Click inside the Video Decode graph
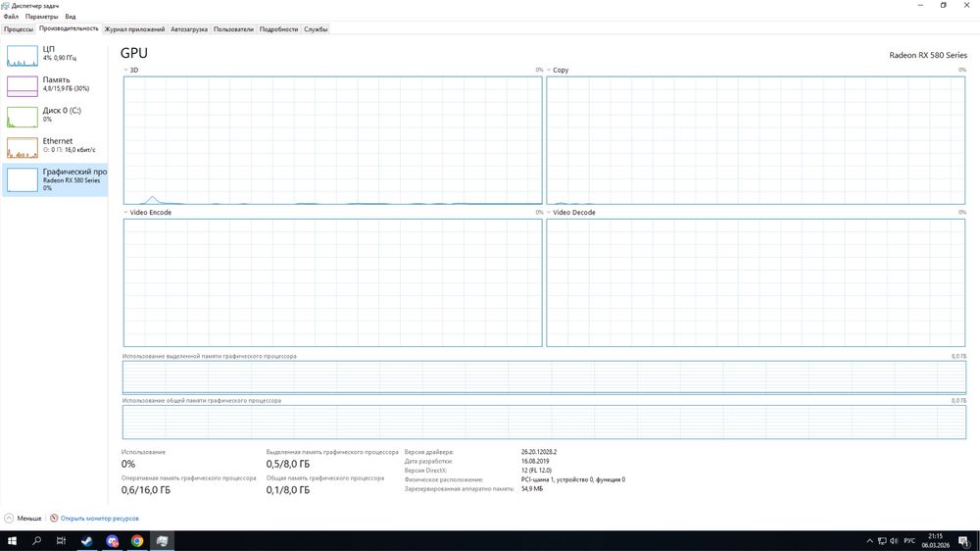The image size is (980, 551). point(756,282)
